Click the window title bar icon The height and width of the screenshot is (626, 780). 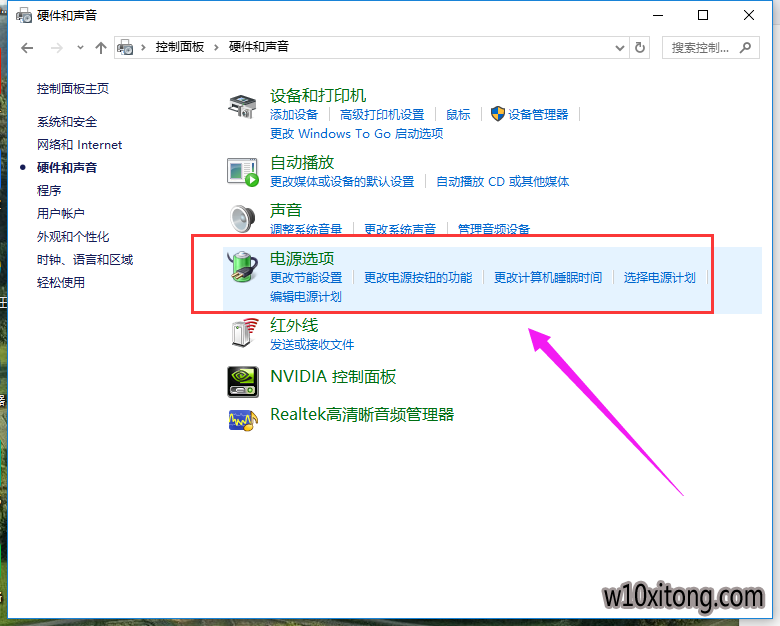click(23, 15)
